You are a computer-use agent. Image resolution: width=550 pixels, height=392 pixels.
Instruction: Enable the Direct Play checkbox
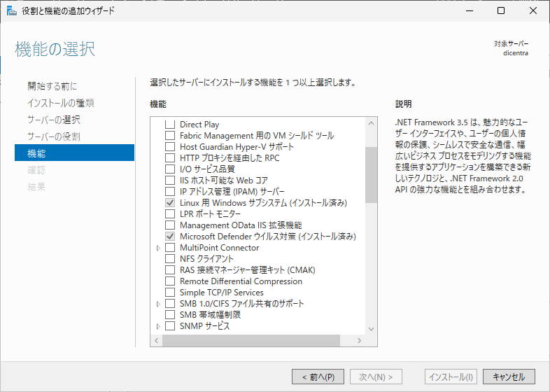[169, 125]
